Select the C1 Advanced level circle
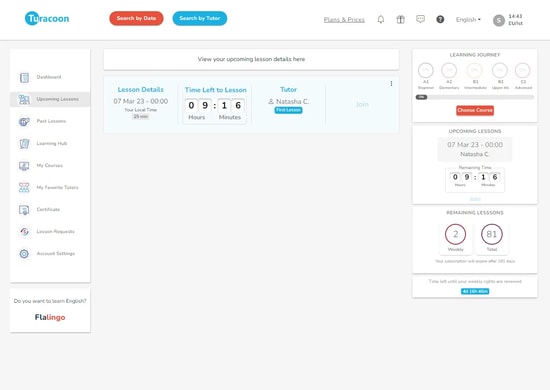Screen dimensions: 550x390 tap(523, 70)
